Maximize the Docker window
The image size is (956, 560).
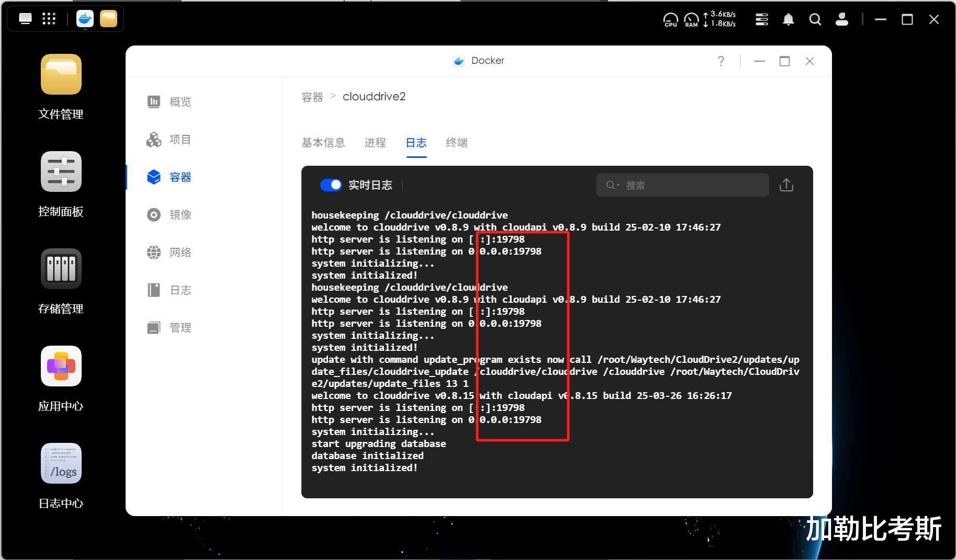click(x=784, y=61)
